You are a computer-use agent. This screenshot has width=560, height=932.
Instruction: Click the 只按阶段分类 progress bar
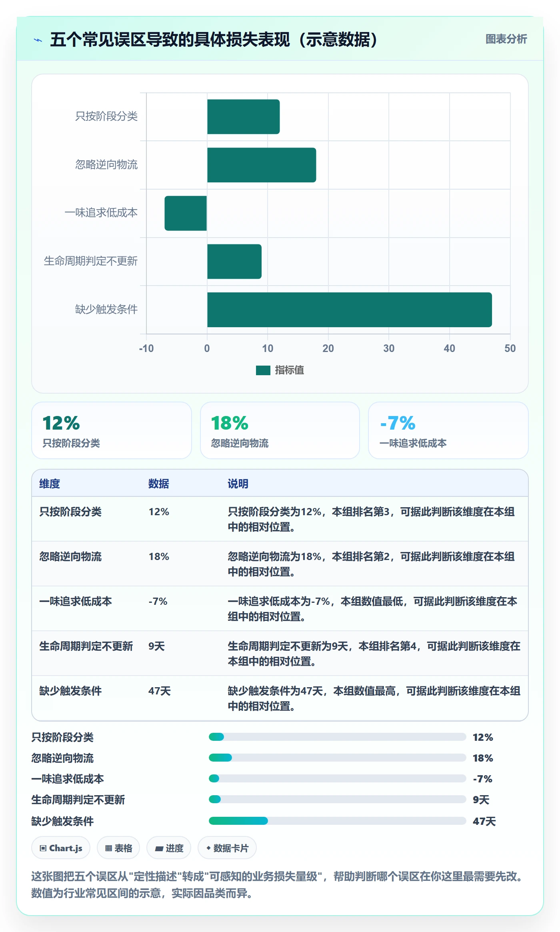point(338,737)
